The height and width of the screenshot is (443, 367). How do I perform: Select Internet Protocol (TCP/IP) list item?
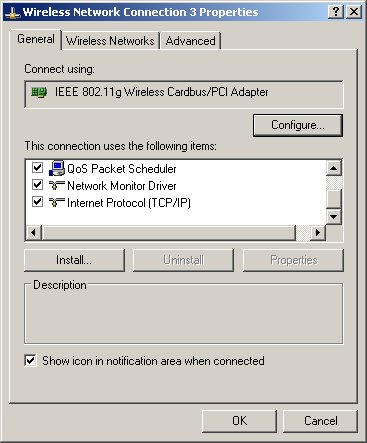coord(129,202)
